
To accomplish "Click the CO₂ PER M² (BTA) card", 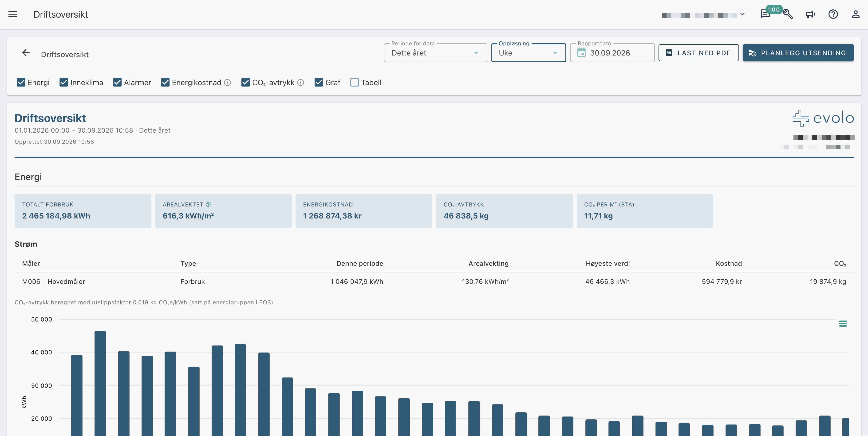I will click(645, 210).
